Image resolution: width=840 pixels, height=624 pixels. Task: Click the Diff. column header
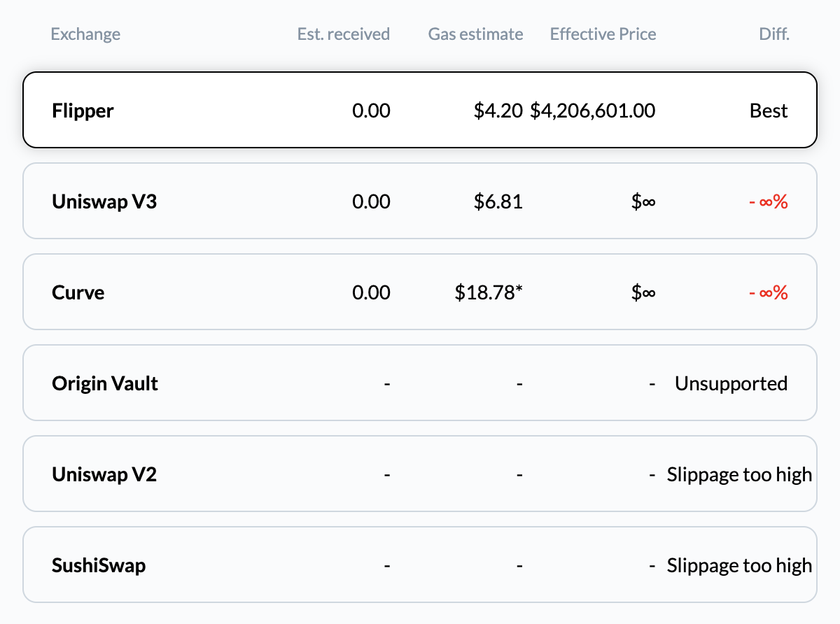[x=774, y=34]
